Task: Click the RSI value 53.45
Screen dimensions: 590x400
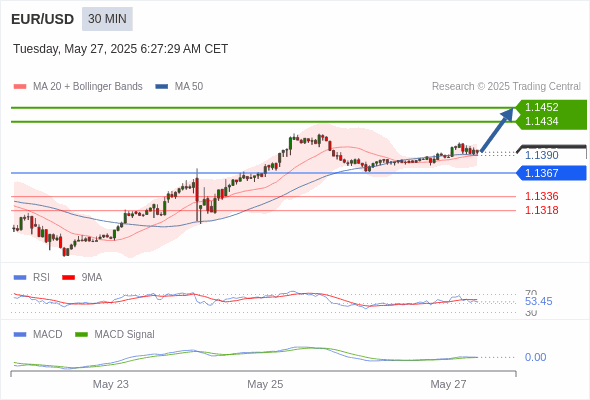Action: click(x=538, y=301)
